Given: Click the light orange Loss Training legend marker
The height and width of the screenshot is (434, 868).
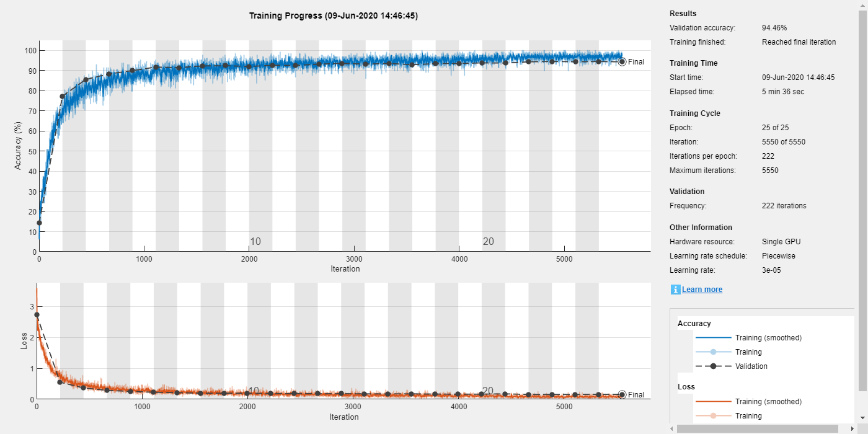Looking at the screenshot, I should tap(713, 416).
